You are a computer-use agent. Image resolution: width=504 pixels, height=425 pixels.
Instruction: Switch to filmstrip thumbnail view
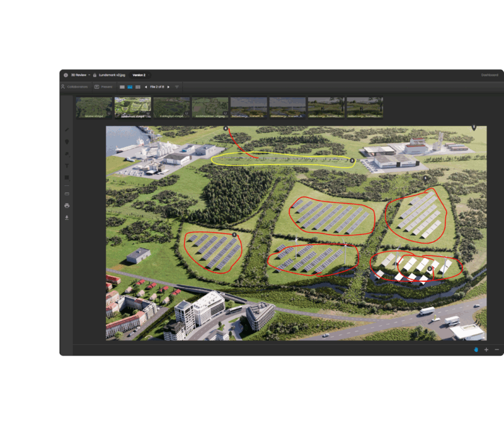130,87
